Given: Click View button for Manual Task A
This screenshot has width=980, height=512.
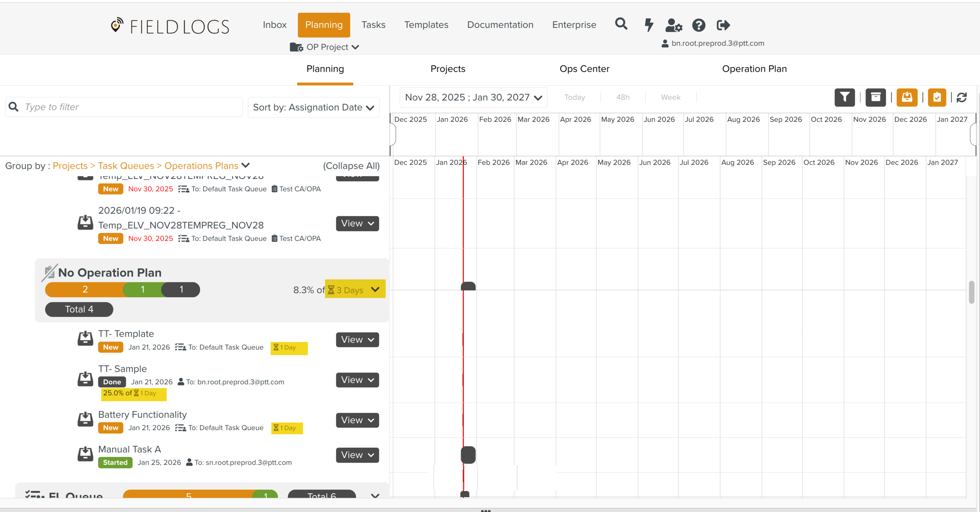Looking at the screenshot, I should coord(357,455).
